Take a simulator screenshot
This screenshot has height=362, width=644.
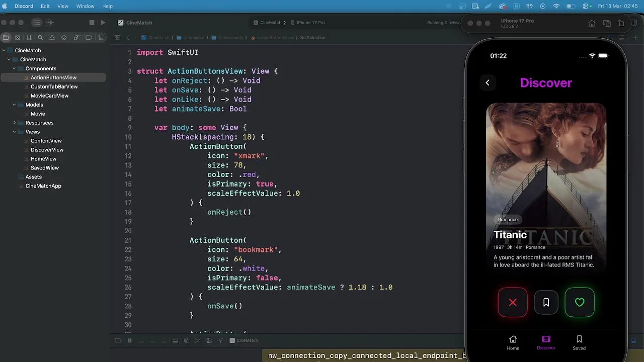pos(607,24)
